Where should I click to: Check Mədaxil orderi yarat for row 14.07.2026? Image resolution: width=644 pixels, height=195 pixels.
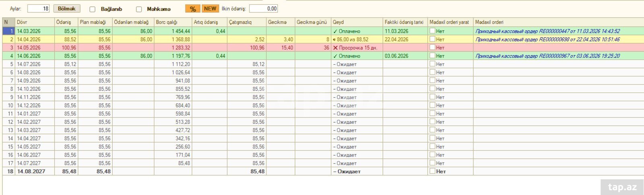[x=432, y=64]
